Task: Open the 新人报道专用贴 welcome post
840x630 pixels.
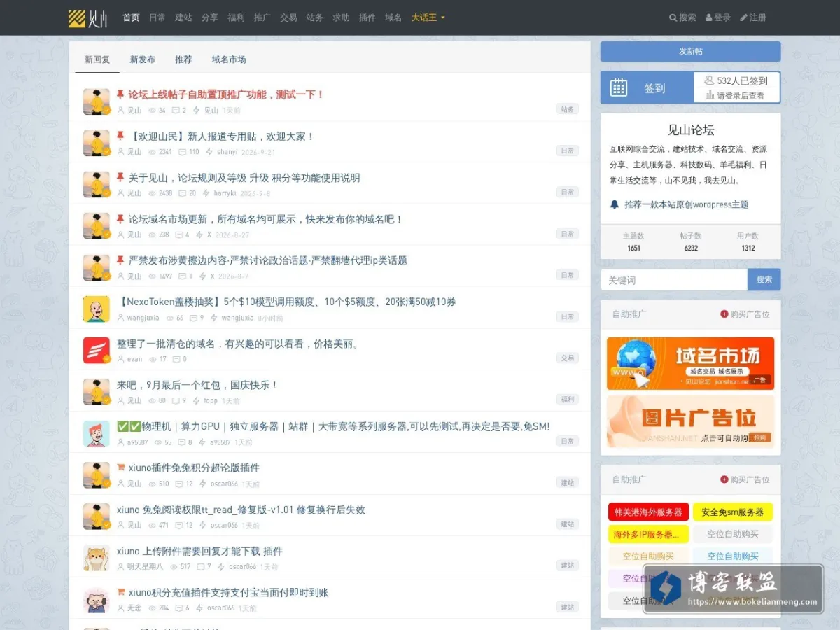Action: click(222, 136)
